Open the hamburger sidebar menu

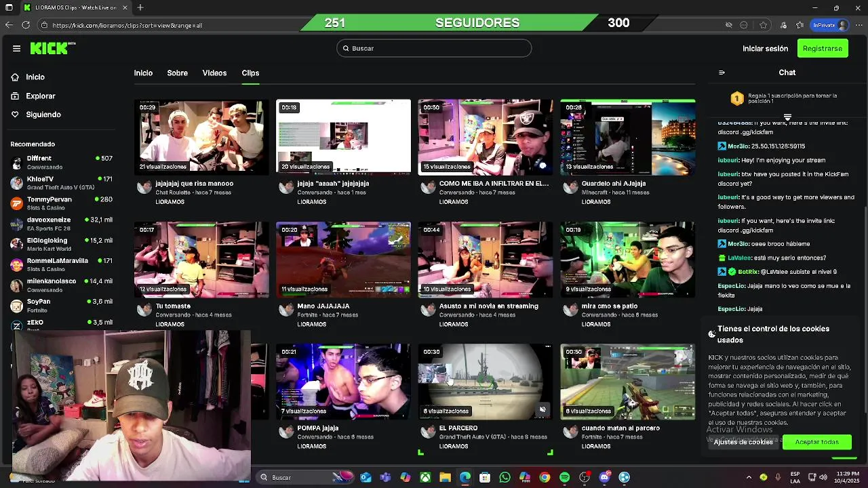point(16,48)
